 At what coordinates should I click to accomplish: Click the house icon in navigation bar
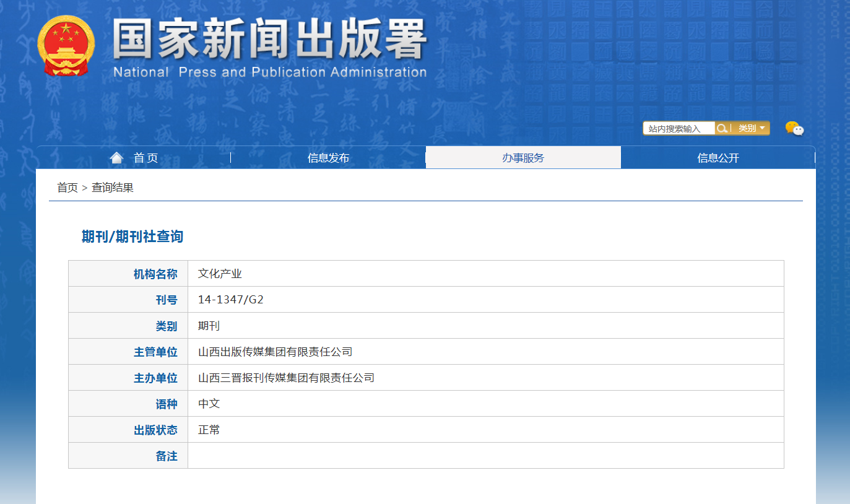(116, 158)
